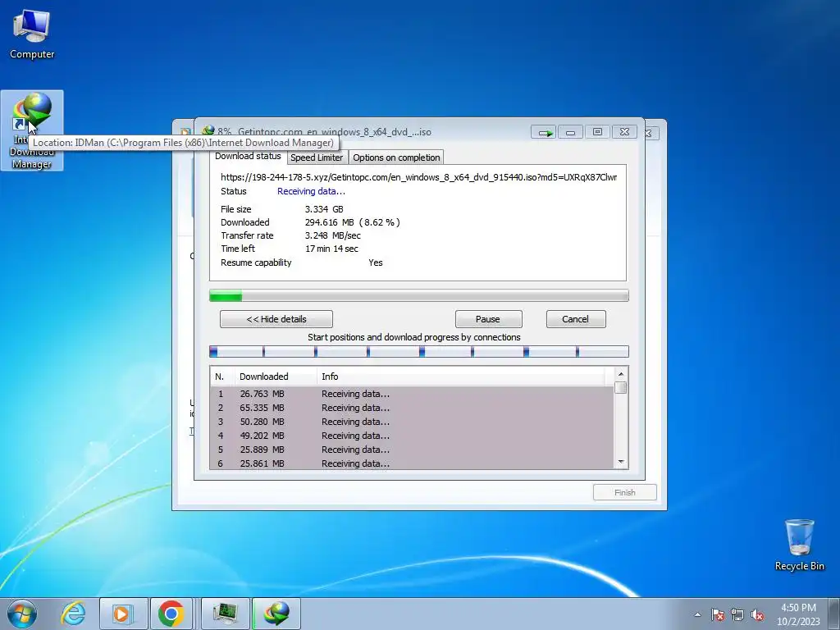The width and height of the screenshot is (840, 630).
Task: Click the green arrow title bar button
Action: click(545, 132)
